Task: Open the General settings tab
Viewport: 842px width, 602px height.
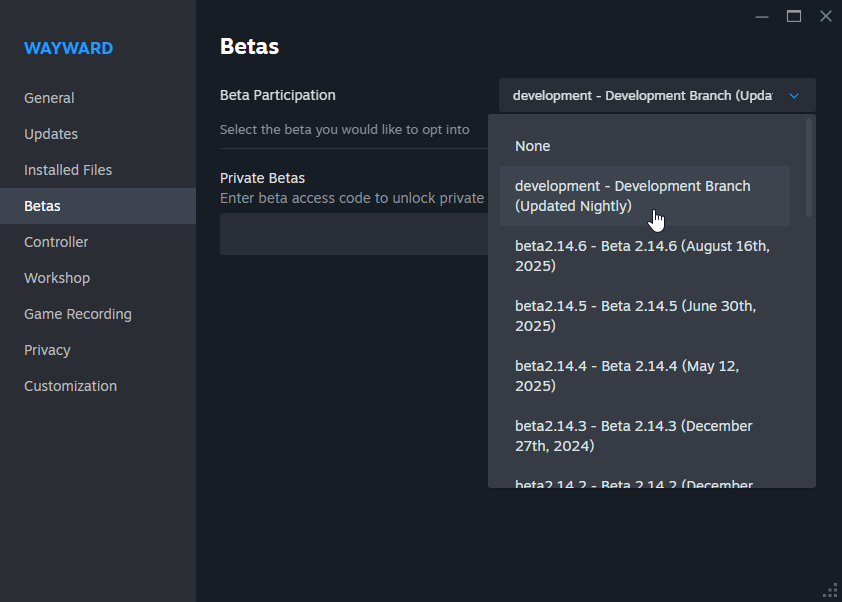Action: pos(49,98)
